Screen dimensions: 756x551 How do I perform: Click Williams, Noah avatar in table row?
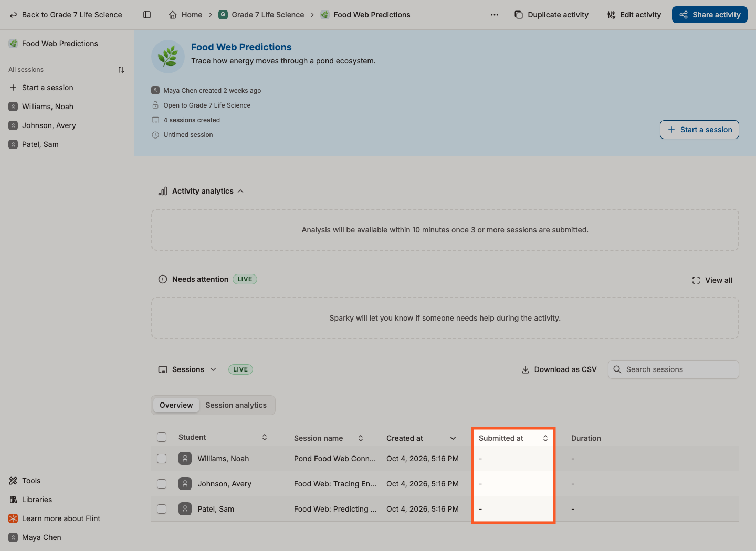point(185,459)
